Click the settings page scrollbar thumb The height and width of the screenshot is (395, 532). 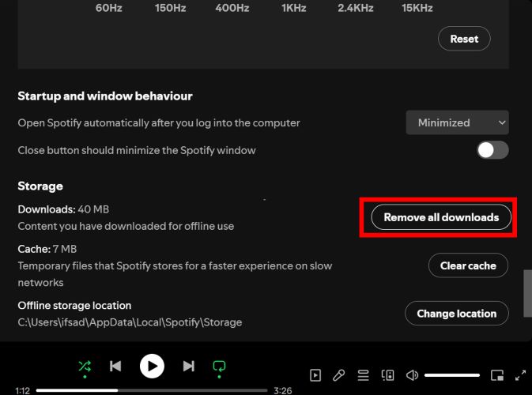(x=527, y=294)
